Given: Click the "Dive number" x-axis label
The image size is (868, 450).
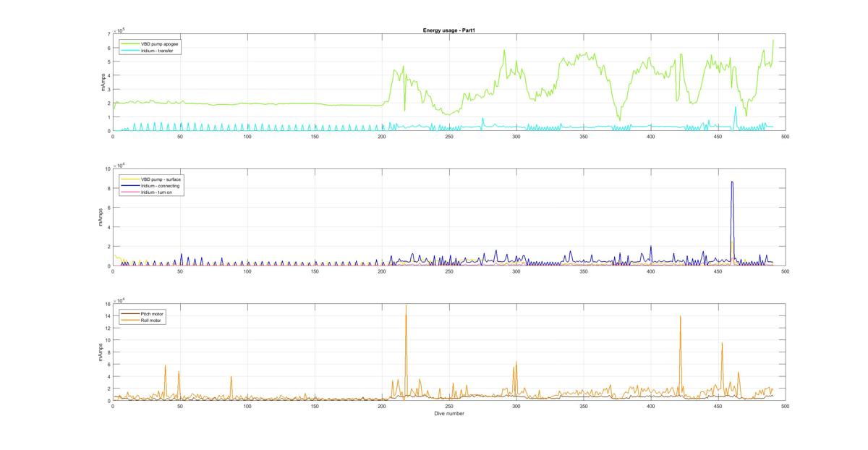Looking at the screenshot, I should tap(448, 414).
